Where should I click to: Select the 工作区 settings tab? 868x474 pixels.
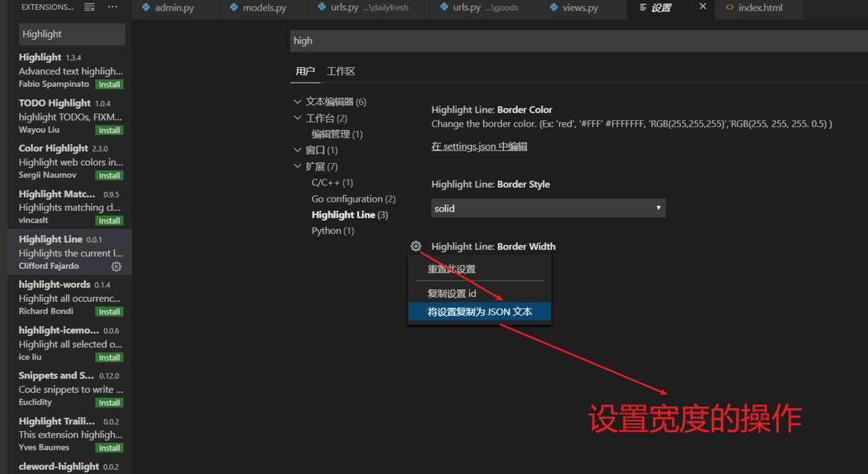coord(341,71)
